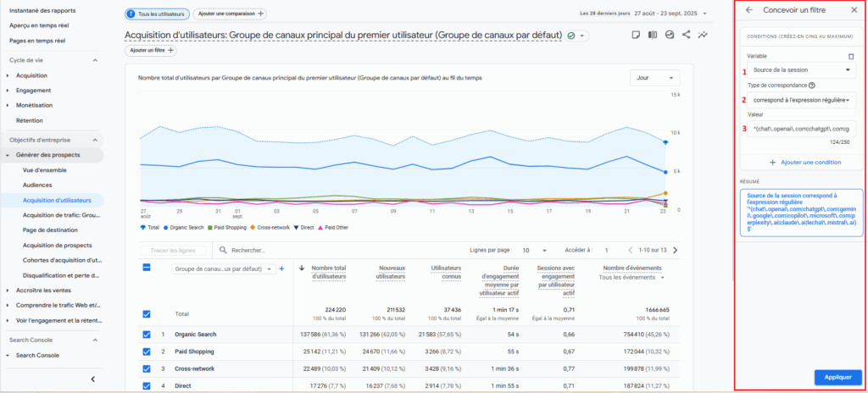Open the Jour granularity dropdown
The width and height of the screenshot is (868, 393).
[x=654, y=78]
